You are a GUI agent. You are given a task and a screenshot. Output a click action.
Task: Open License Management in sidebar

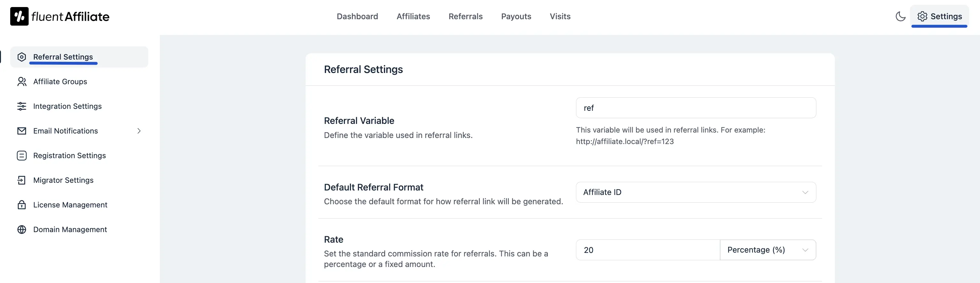[x=79, y=205]
